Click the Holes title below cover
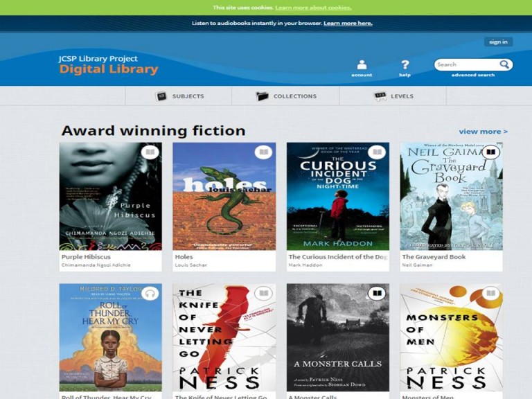This screenshot has width=532, height=399. point(184,257)
